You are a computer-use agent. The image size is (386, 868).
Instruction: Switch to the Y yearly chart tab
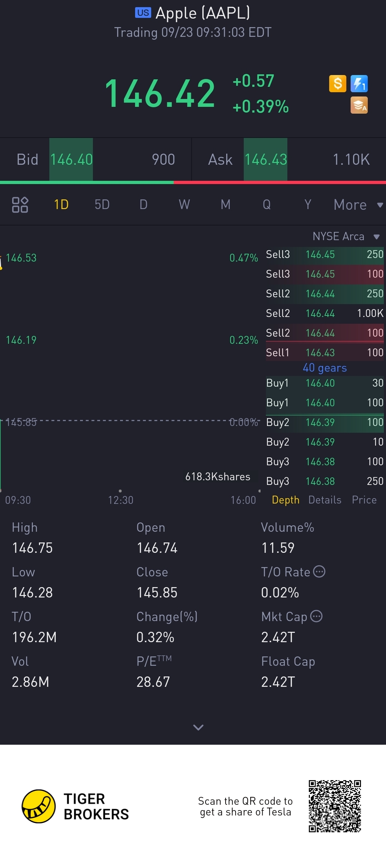(x=308, y=205)
